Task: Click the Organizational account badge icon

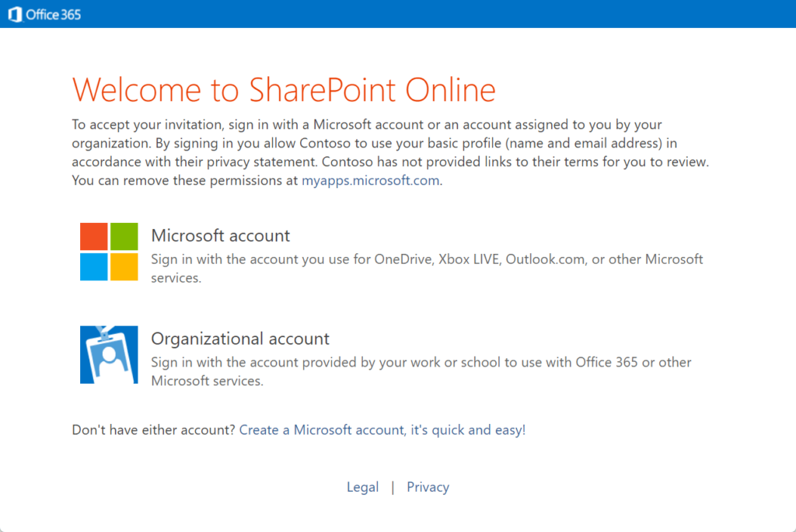Action: pos(109,354)
